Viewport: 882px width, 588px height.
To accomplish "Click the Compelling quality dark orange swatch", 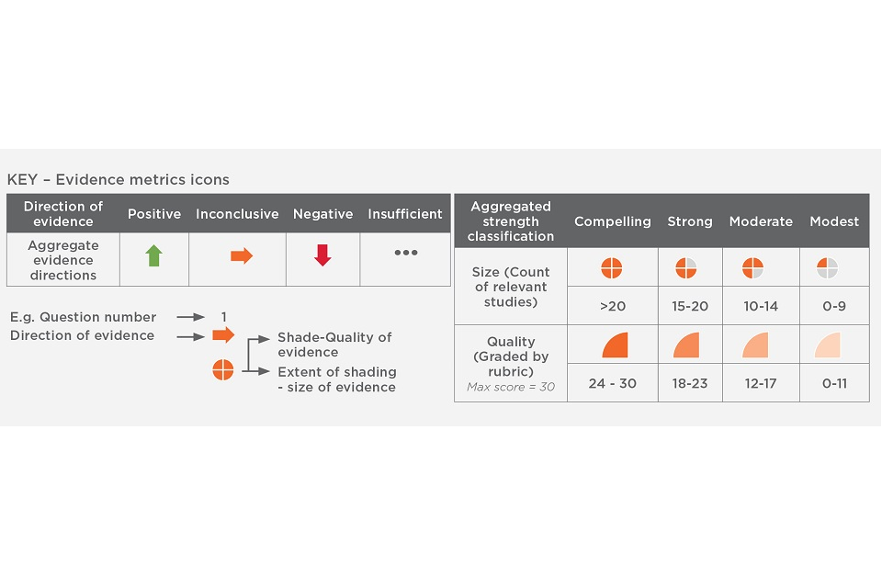I will [615, 345].
